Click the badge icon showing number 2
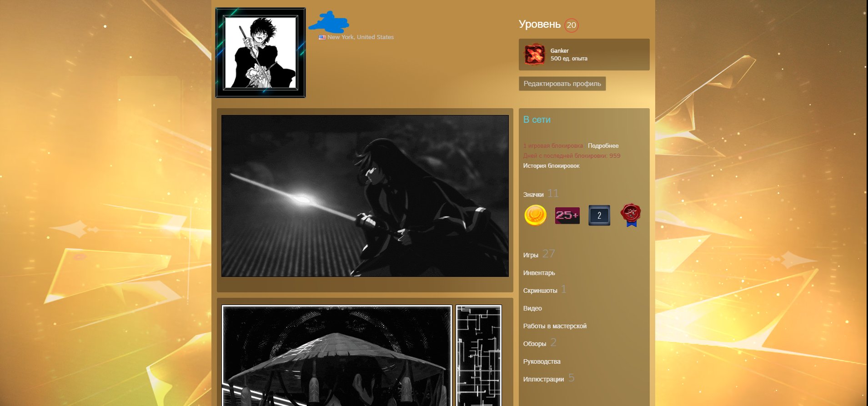This screenshot has width=868, height=406. tap(599, 216)
